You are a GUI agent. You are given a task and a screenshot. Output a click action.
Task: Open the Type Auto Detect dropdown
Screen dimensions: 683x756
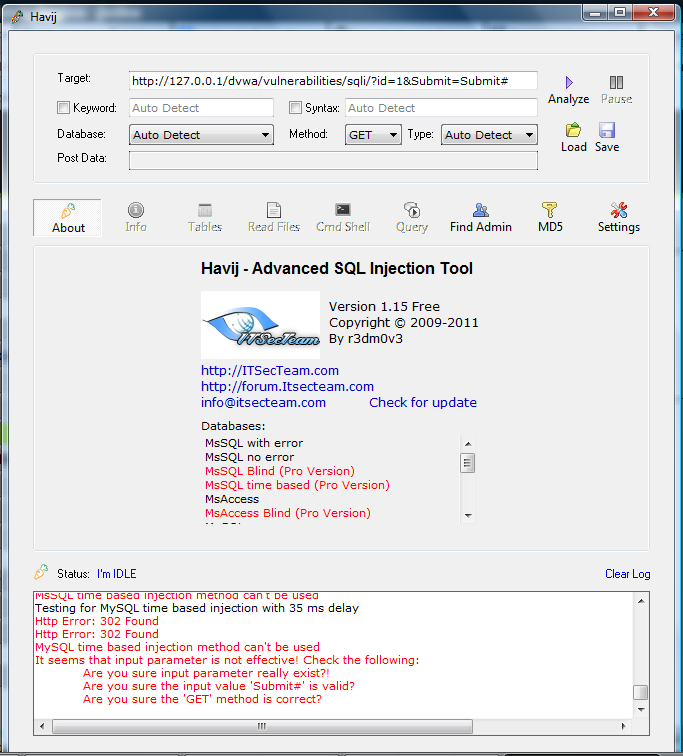click(x=489, y=135)
